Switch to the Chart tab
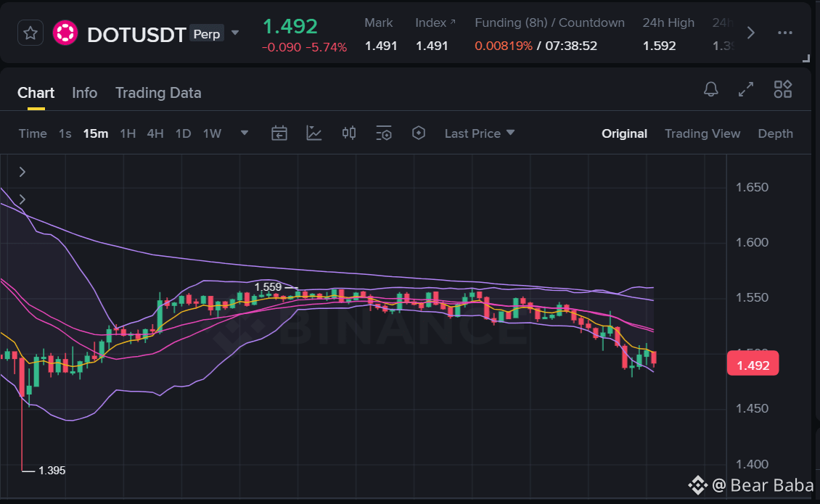Image resolution: width=820 pixels, height=504 pixels. (36, 93)
